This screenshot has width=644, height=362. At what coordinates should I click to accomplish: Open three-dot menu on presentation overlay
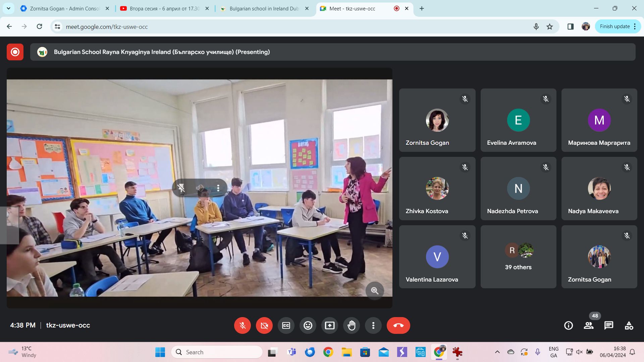pos(218,188)
